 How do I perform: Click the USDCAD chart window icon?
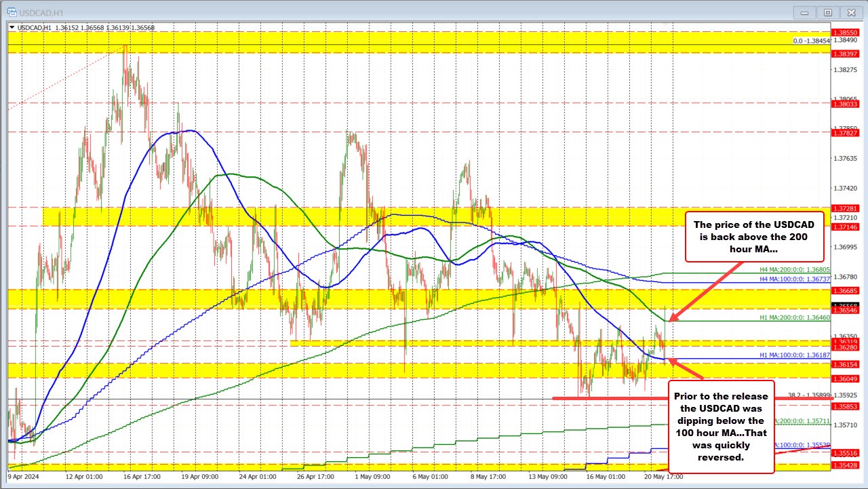pos(12,11)
